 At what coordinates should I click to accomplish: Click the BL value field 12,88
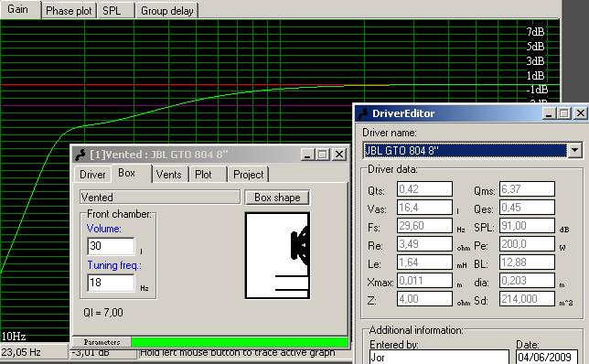point(527,262)
